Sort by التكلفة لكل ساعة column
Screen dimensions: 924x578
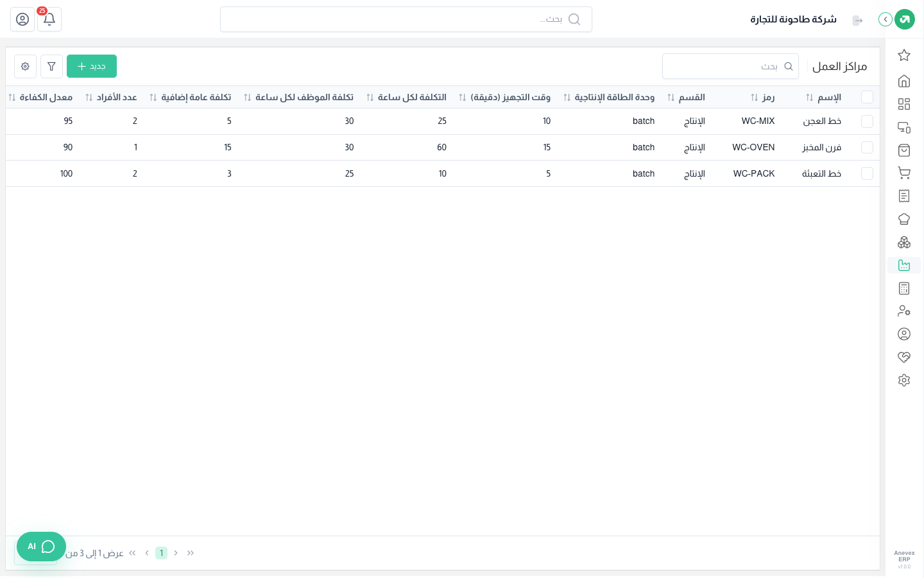tap(406, 98)
